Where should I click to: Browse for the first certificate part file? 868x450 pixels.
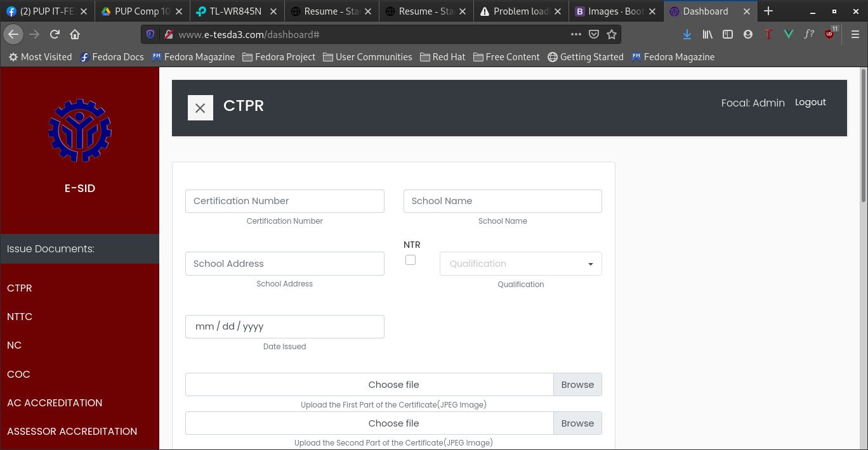pyautogui.click(x=577, y=385)
